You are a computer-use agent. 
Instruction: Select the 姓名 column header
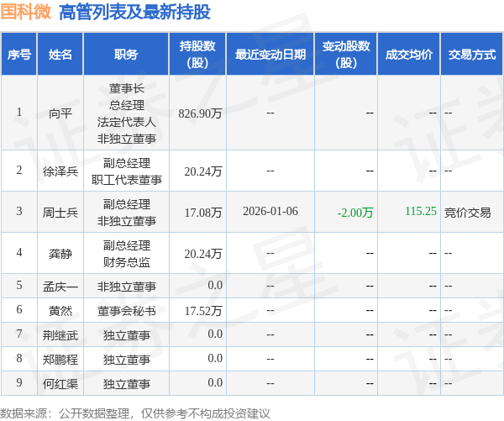click(x=60, y=54)
